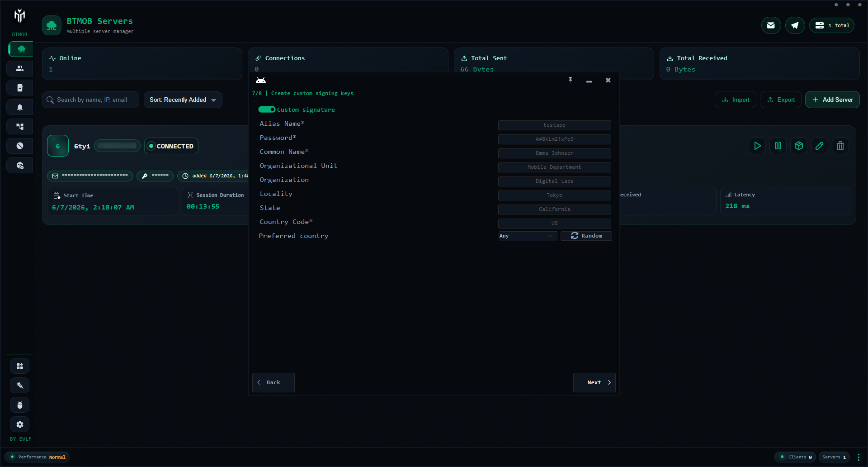Screen dimensions: 868x467
Task: Click the cube package icon for server 6tyi
Action: click(x=799, y=146)
